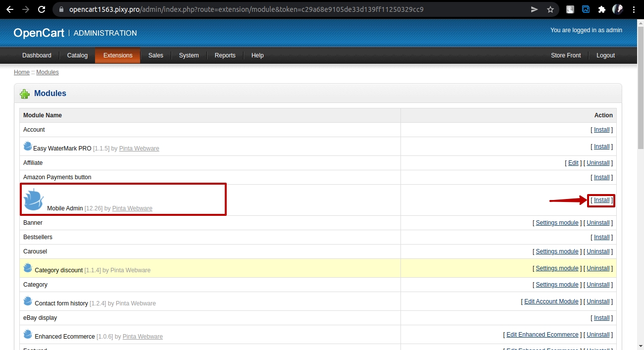
Task: Bookmark this page with the star icon
Action: [550, 9]
